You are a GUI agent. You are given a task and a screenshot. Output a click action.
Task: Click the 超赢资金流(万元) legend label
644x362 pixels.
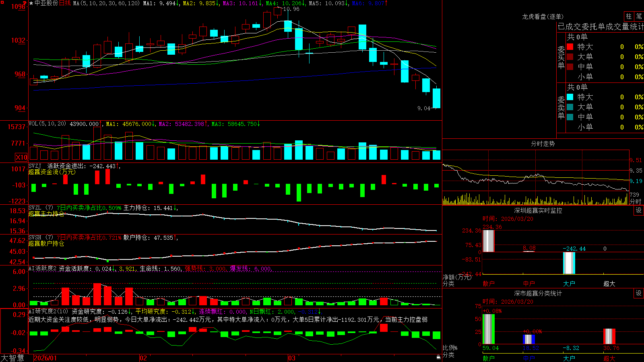pos(52,172)
